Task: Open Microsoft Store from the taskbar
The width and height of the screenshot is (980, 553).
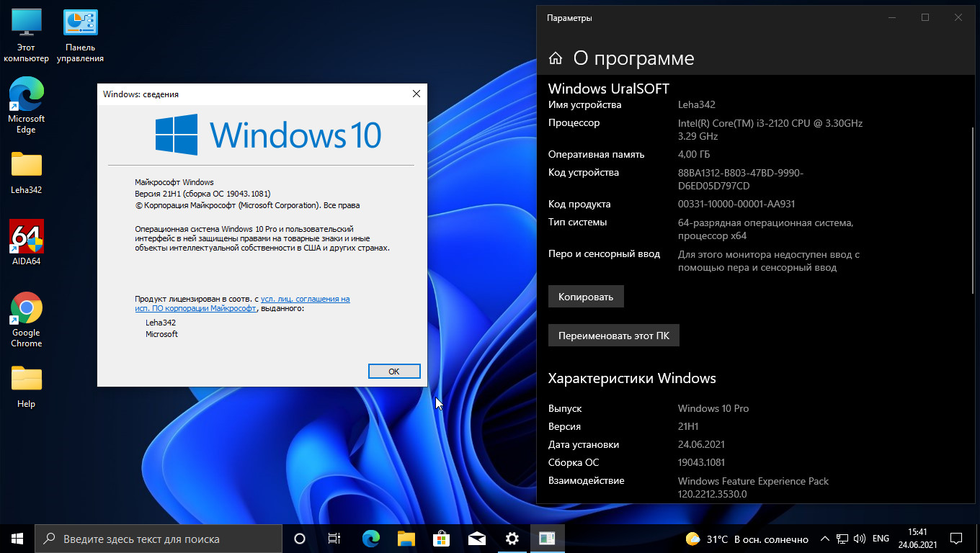Action: [x=441, y=539]
